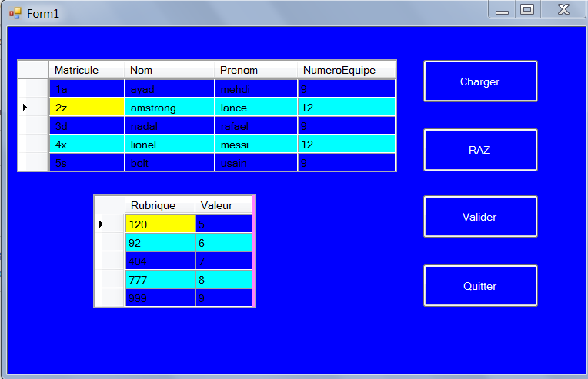Screen dimensions: 588x379
Task: Click the Form1 application icon in title bar
Action: coord(15,13)
